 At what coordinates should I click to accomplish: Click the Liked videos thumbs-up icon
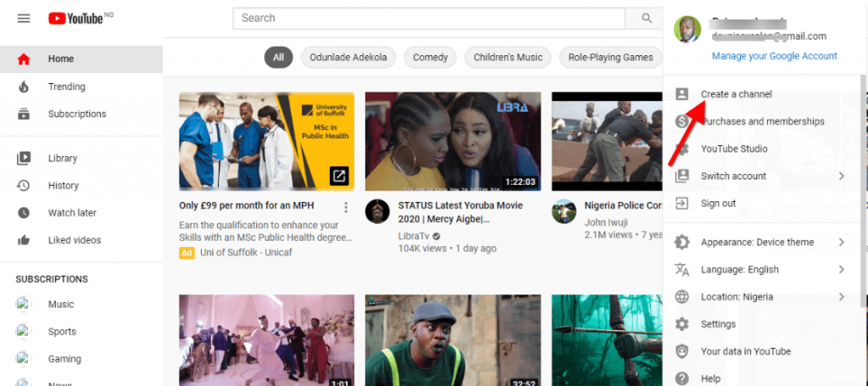(24, 240)
